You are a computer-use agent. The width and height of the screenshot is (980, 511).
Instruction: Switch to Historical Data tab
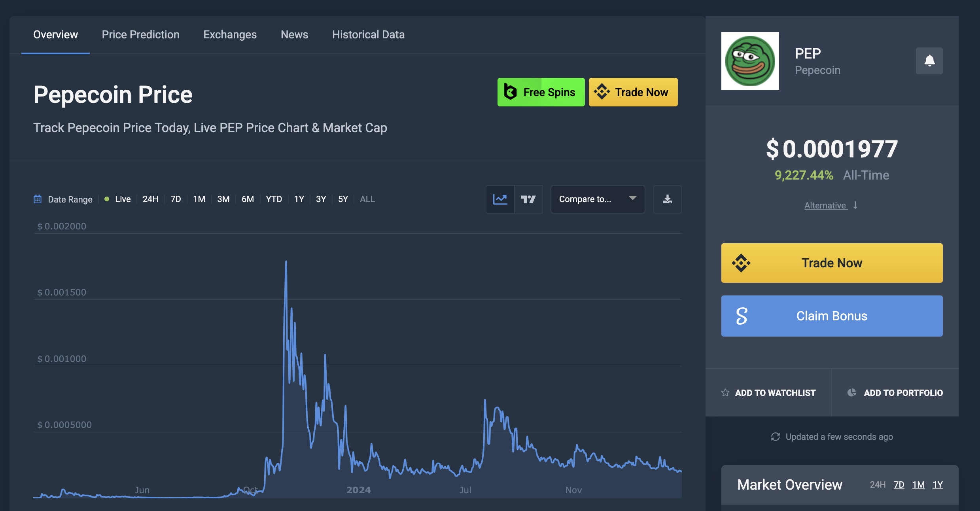(x=368, y=35)
